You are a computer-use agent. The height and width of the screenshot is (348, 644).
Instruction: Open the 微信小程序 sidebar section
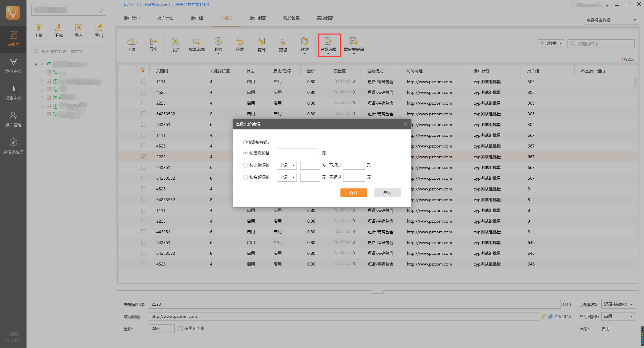13,146
